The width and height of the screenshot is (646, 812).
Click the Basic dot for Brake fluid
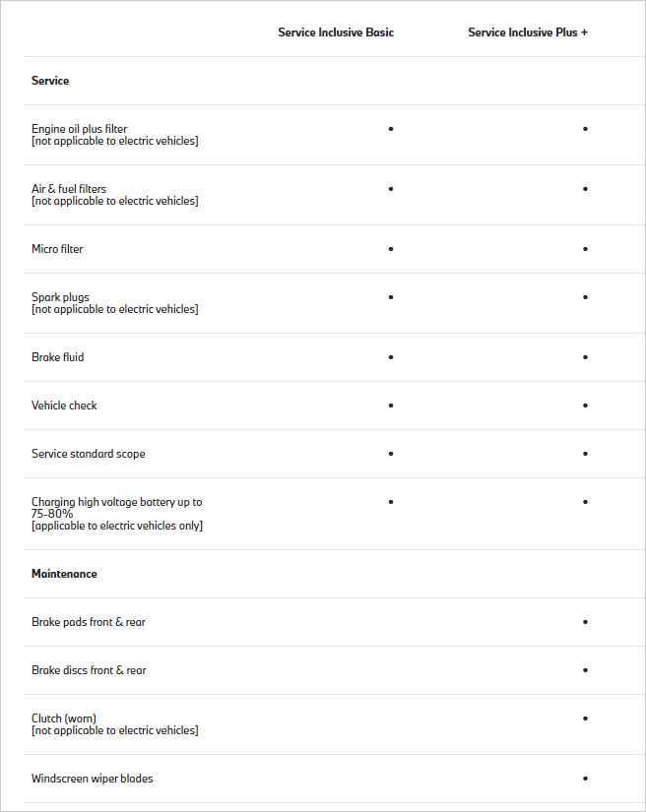click(391, 357)
